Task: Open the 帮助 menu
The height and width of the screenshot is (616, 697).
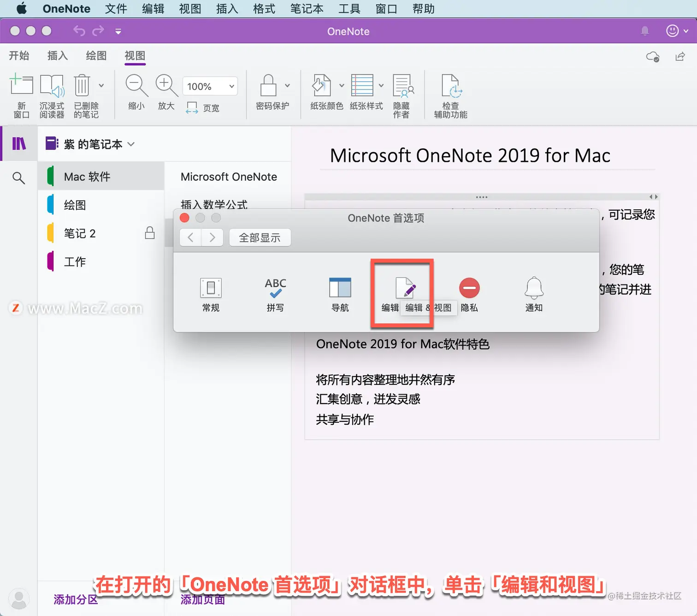Action: click(423, 9)
